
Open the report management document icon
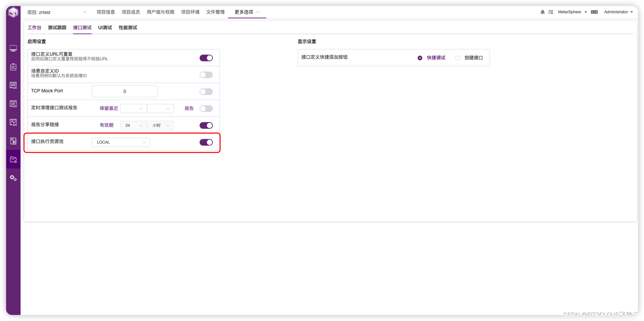point(13,141)
